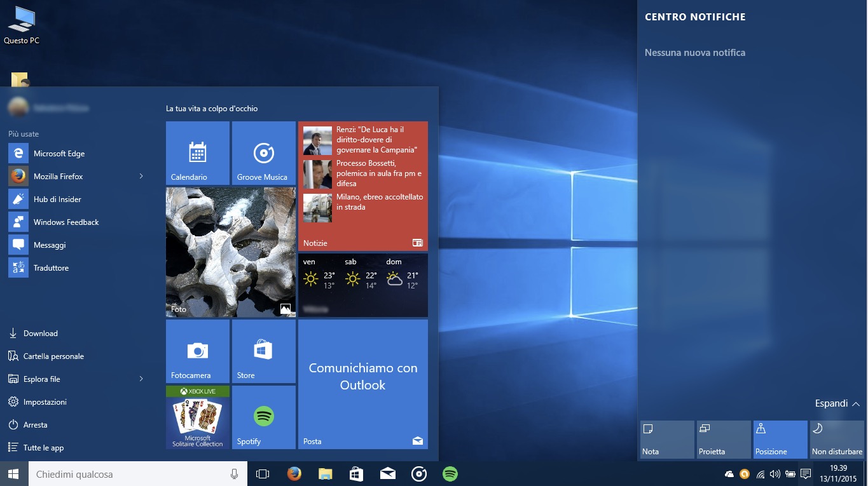Select Impostazioni in the Start menu

[45, 402]
